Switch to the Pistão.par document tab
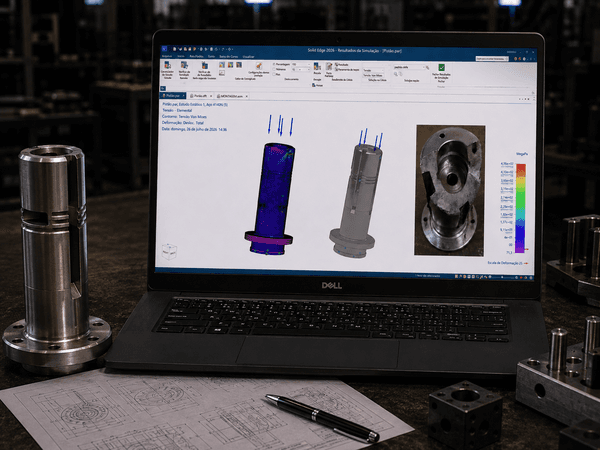 click(x=173, y=96)
